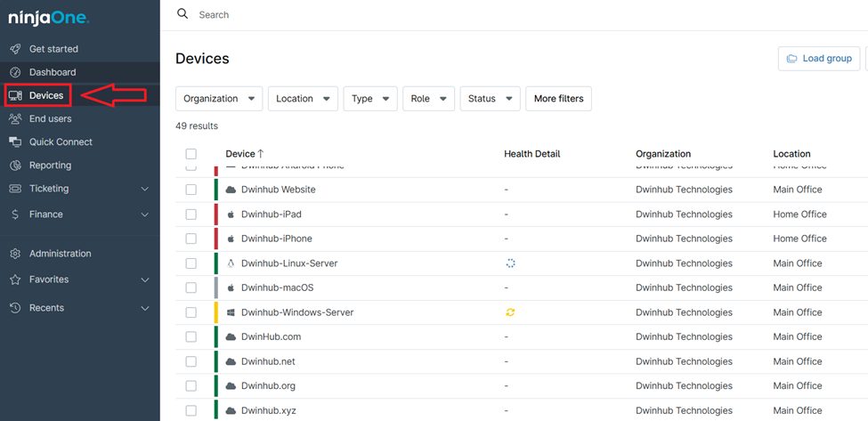Expand the Ticketing menu chevron

(145, 190)
